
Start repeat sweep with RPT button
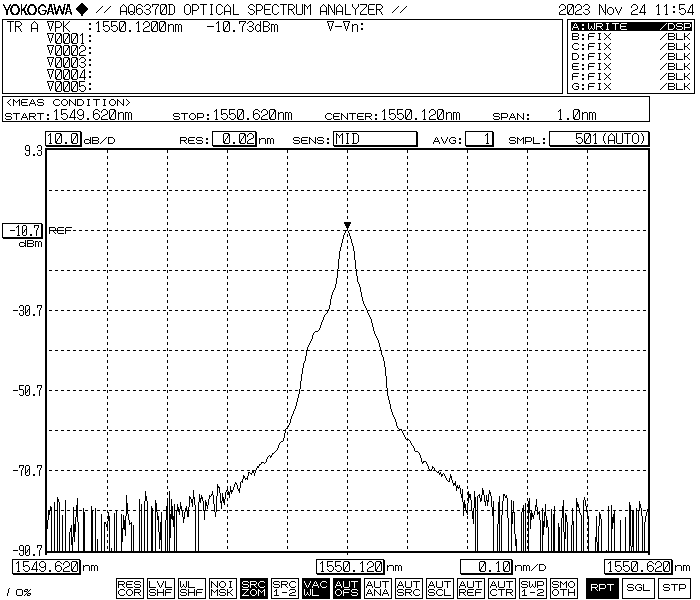(x=602, y=588)
